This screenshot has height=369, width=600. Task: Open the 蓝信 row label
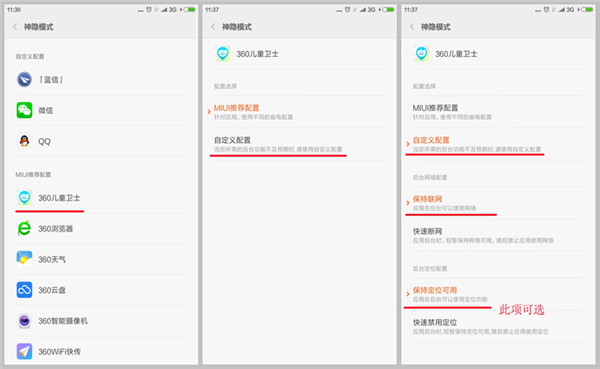[x=51, y=80]
